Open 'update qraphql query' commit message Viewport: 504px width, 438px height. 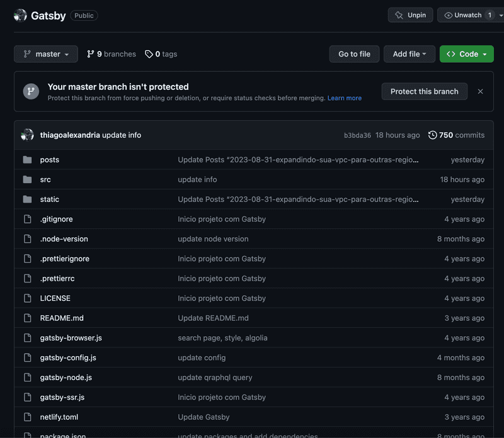tap(215, 378)
